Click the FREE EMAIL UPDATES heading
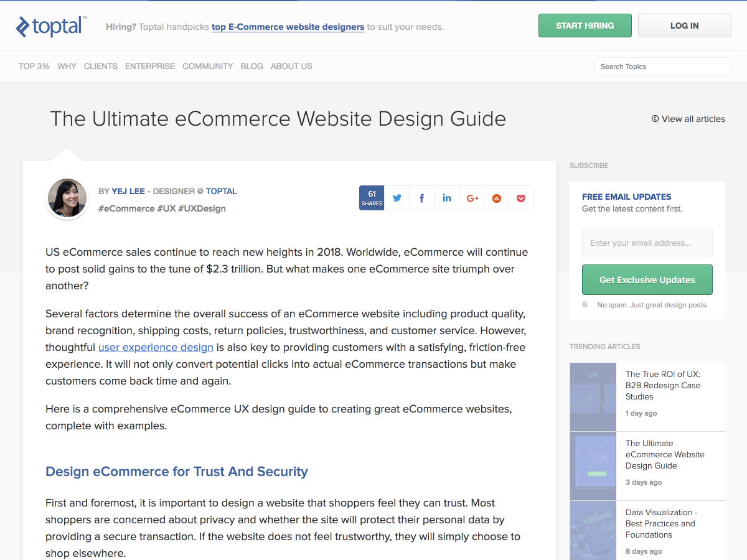This screenshot has width=747, height=560. [x=626, y=197]
